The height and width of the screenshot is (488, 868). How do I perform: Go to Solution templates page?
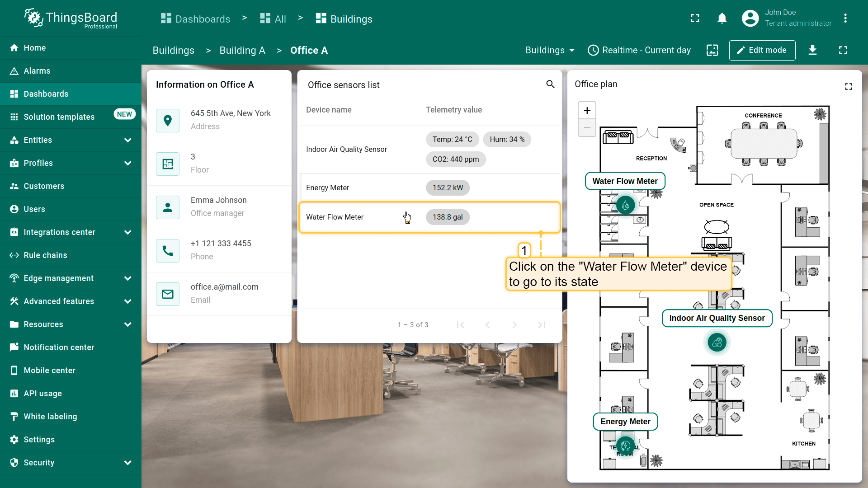click(59, 117)
